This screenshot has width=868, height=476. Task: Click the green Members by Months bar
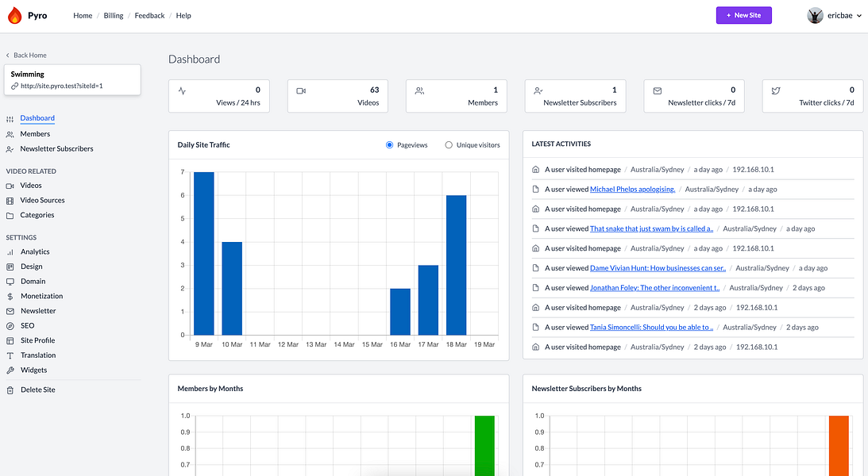click(x=484, y=446)
